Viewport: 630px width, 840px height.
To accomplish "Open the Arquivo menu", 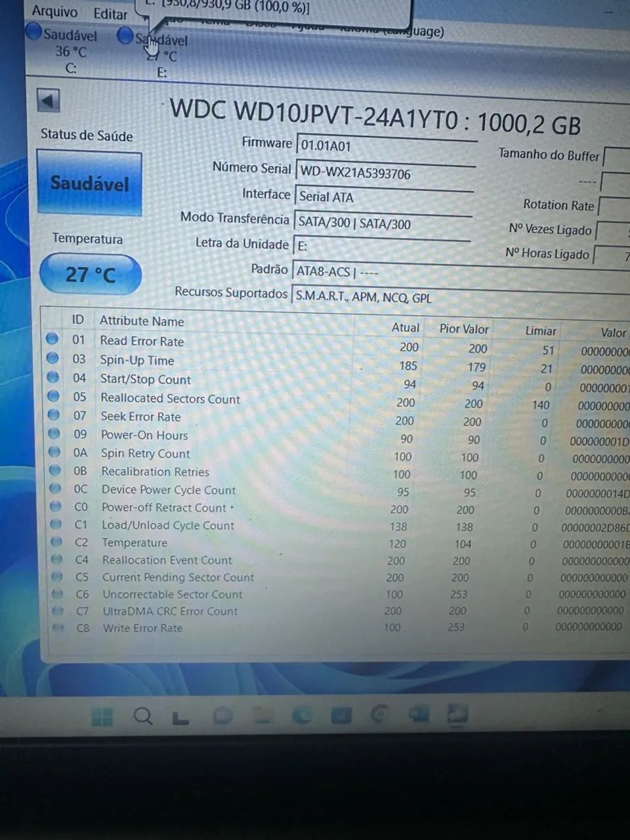I will [54, 11].
